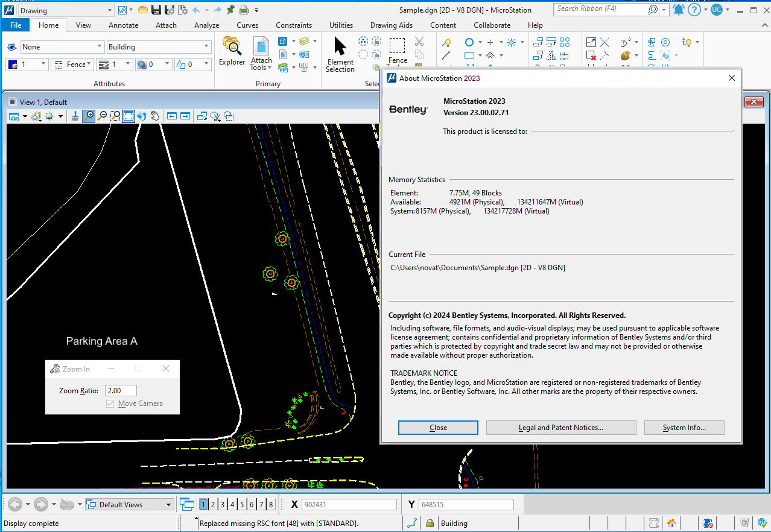771x532 pixels.
Task: Click the Print icon in the quick access toolbar
Action: tap(244, 10)
